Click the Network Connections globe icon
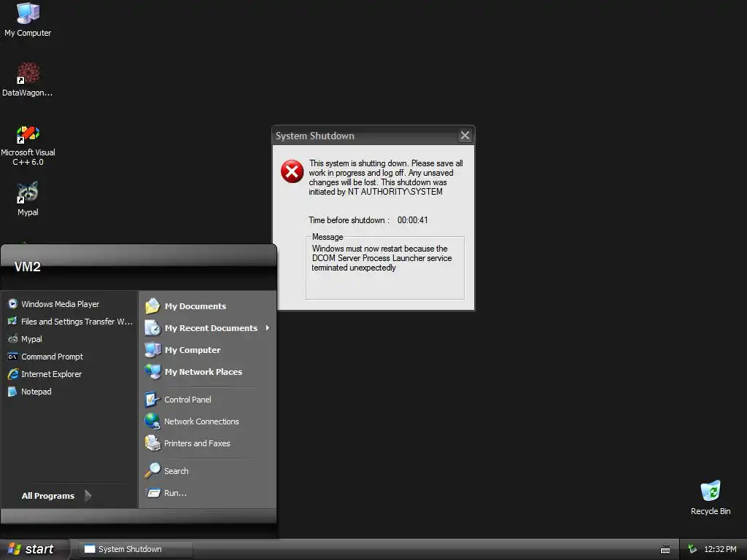Image resolution: width=747 pixels, height=560 pixels. tap(152, 421)
